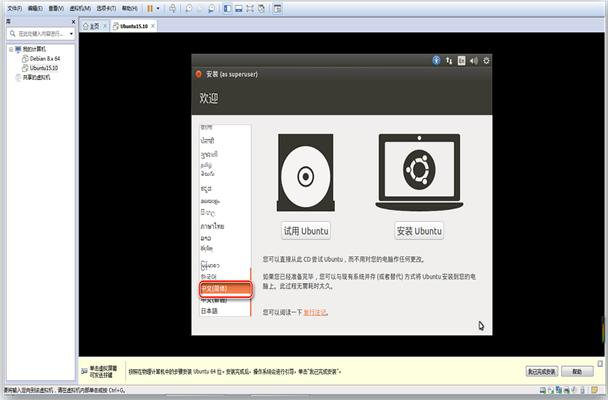608x400 pixels.
Task: Click the CD disc image above 试用 Ubuntu
Action: coord(306,172)
